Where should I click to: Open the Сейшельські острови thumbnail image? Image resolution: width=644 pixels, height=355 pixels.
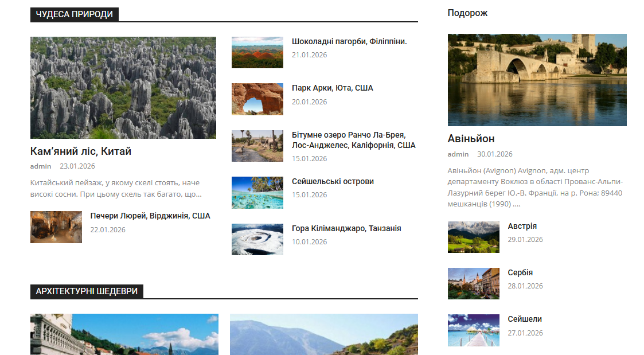(257, 193)
